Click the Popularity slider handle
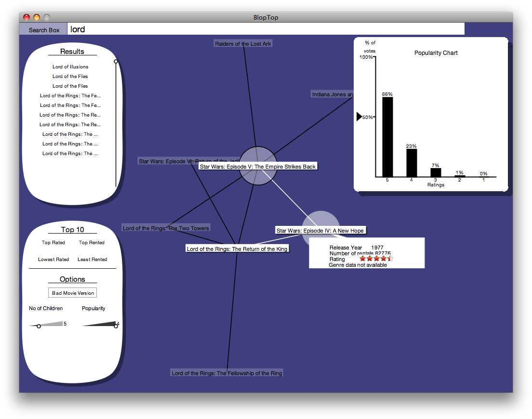The image size is (532, 419). point(116,326)
